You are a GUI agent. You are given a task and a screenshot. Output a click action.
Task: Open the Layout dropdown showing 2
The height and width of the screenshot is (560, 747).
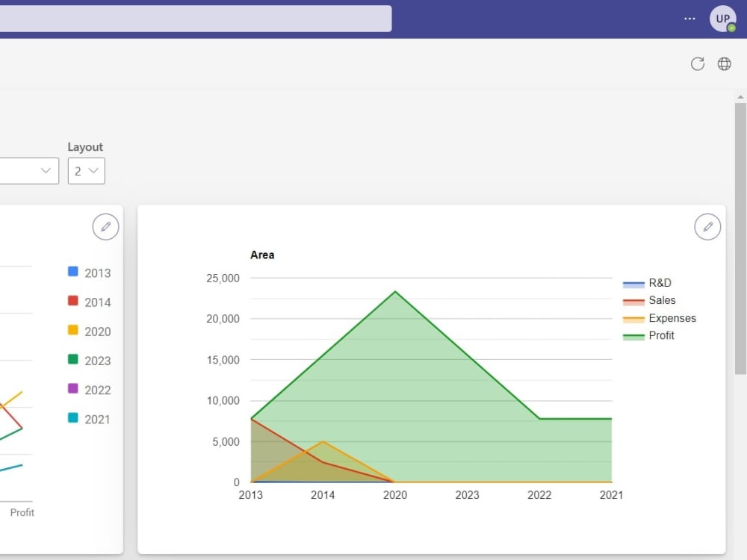pyautogui.click(x=86, y=171)
